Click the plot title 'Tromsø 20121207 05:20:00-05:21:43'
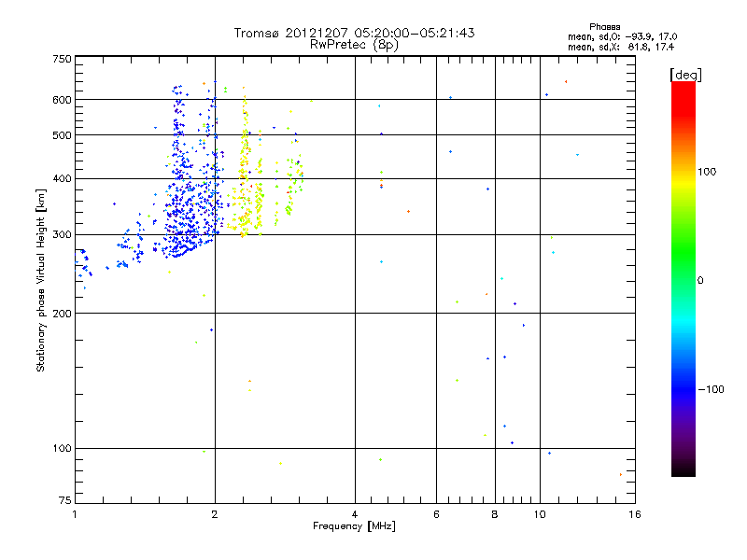 354,33
